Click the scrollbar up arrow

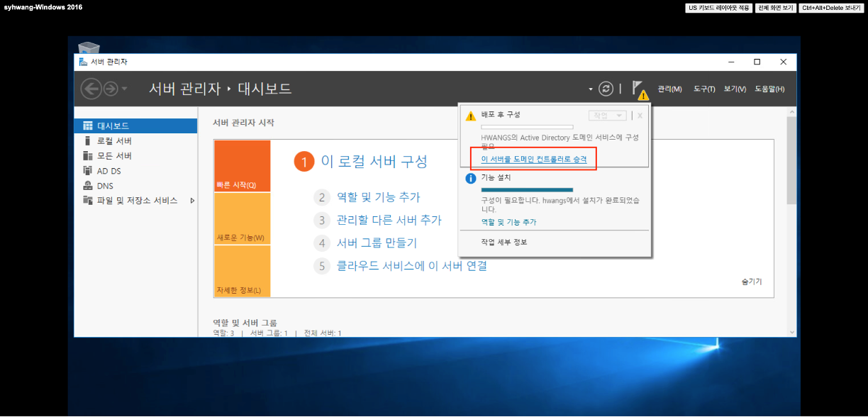pyautogui.click(x=791, y=112)
